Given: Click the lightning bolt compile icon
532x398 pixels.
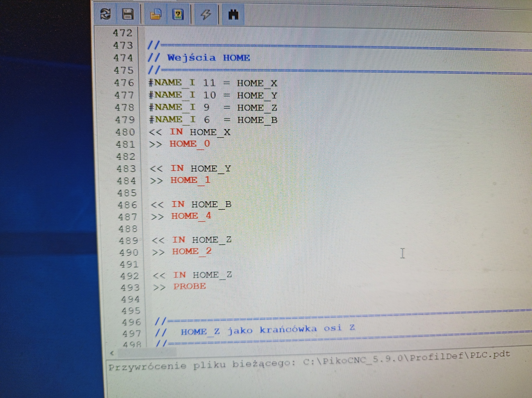Looking at the screenshot, I should tap(206, 14).
